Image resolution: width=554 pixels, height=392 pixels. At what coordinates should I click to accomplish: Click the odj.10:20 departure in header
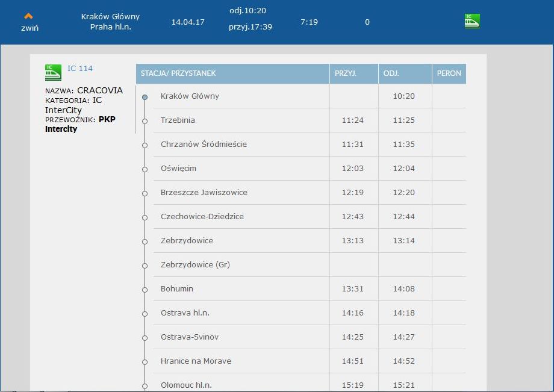pos(247,11)
